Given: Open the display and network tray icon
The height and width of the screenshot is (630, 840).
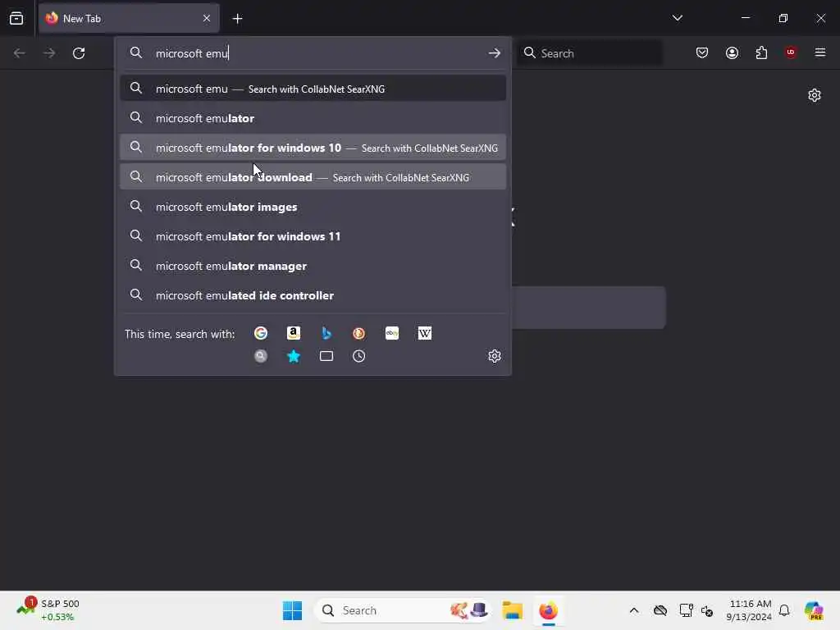Looking at the screenshot, I should (686, 610).
